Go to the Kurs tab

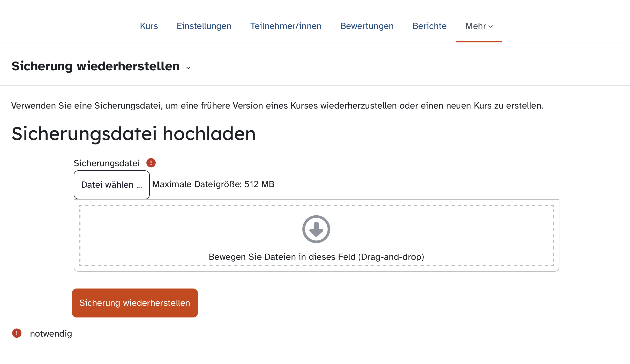pyautogui.click(x=149, y=26)
